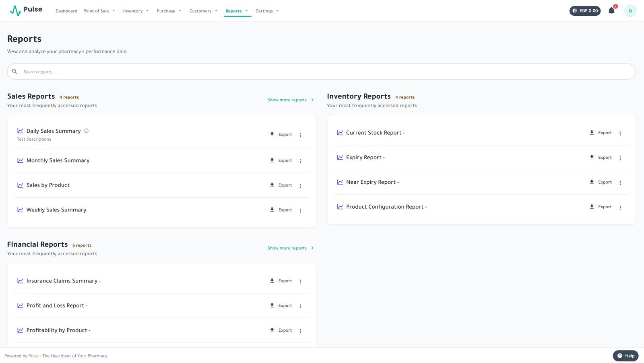
Task: Open three-dot menu for Current Stock Report
Action: (620, 133)
